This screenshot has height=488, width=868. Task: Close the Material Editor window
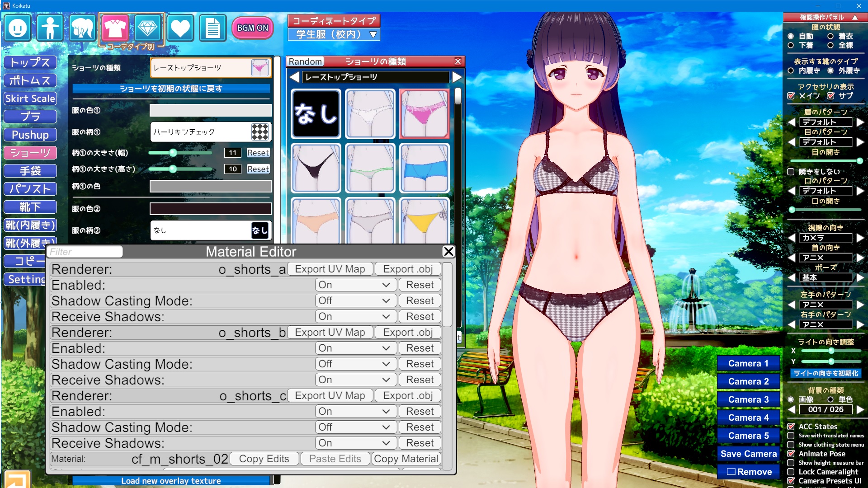[x=448, y=252]
